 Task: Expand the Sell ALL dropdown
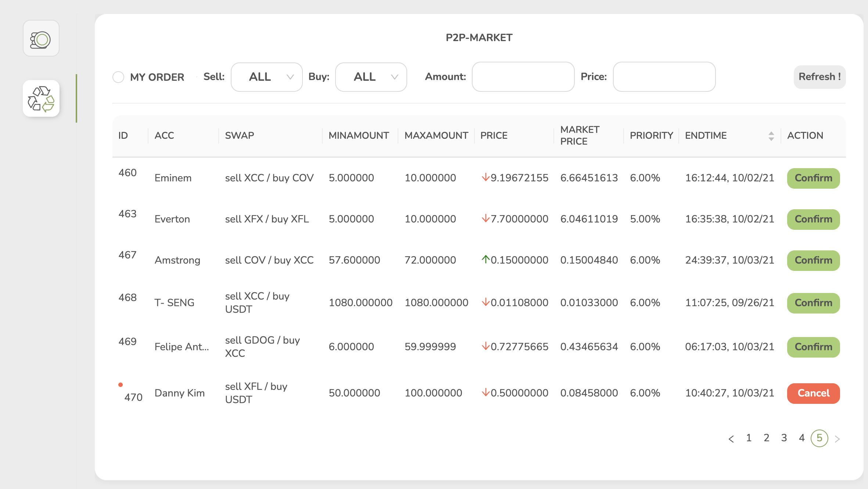(x=266, y=77)
